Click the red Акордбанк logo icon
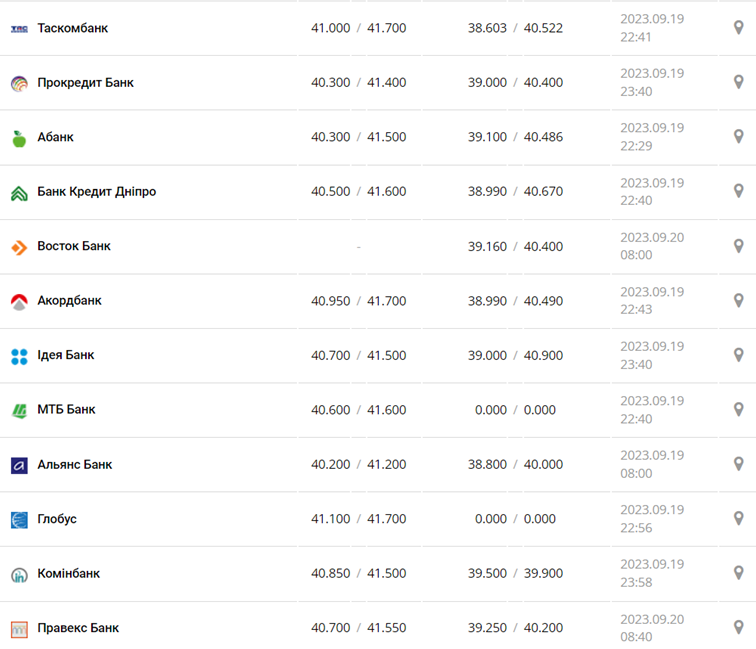756x649 pixels. point(19,301)
